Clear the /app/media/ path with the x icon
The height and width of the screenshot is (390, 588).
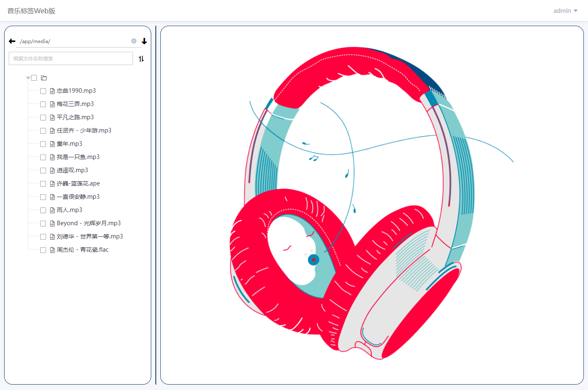pyautogui.click(x=134, y=41)
